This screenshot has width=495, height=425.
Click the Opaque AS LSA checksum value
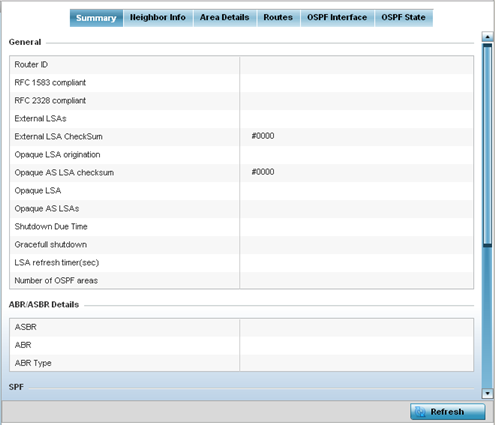click(x=263, y=172)
